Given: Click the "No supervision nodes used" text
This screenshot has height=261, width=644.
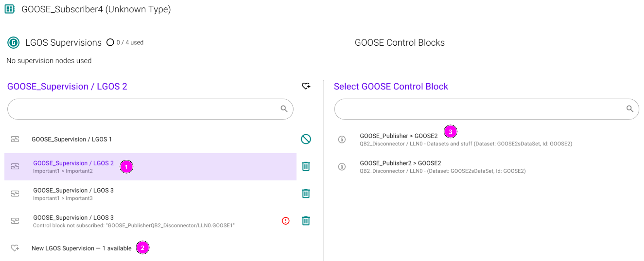Looking at the screenshot, I should pos(49,61).
